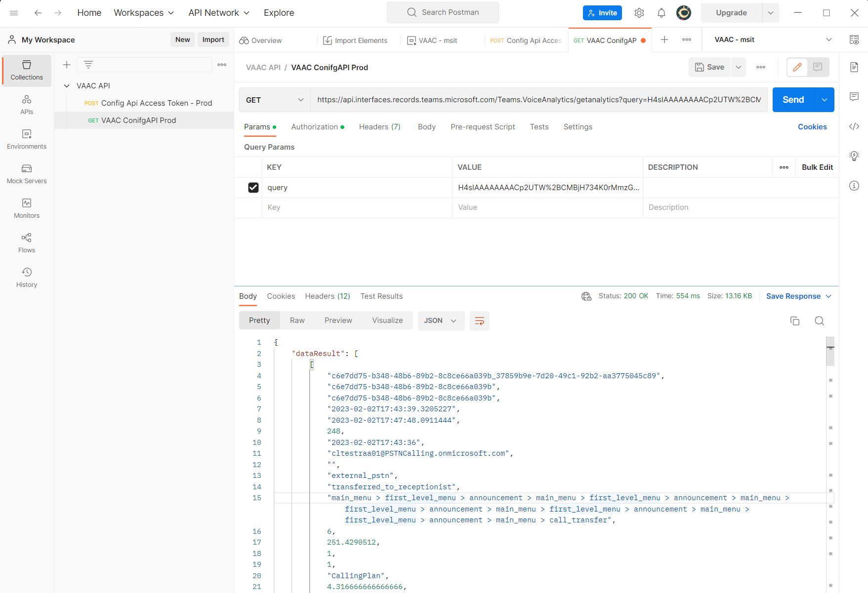Switch to edit mode pencil icon
Image resolution: width=868 pixels, height=593 pixels.
click(x=797, y=67)
